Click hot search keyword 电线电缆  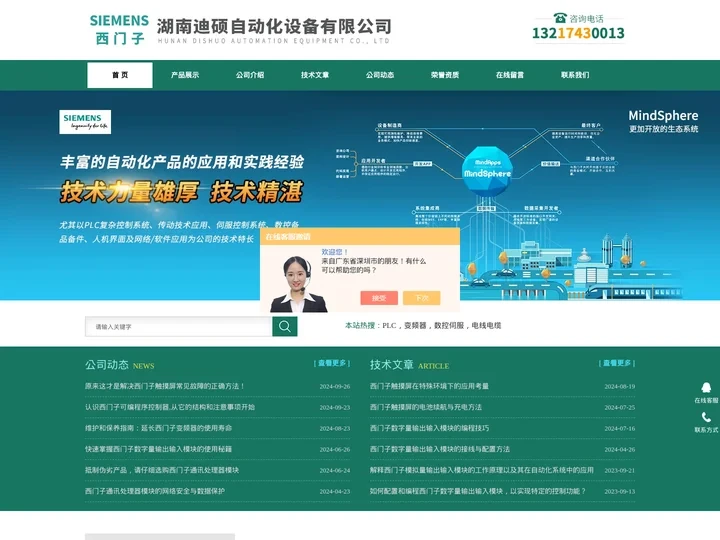coord(486,326)
